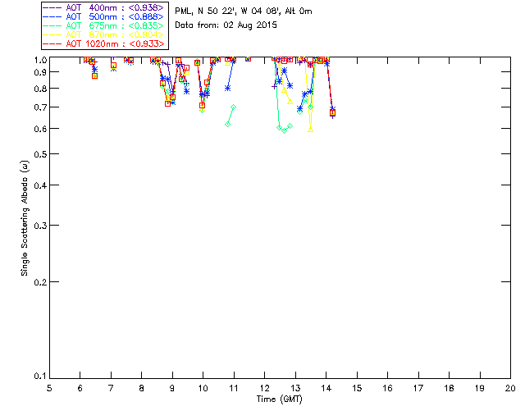Click the AOT 400nm legend entry

(103, 7)
